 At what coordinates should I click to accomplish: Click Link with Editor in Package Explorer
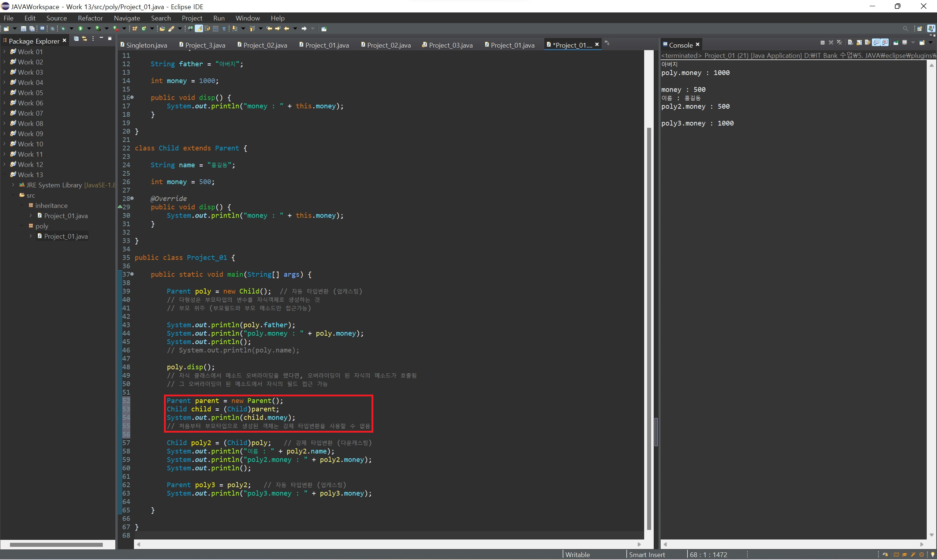click(85, 38)
